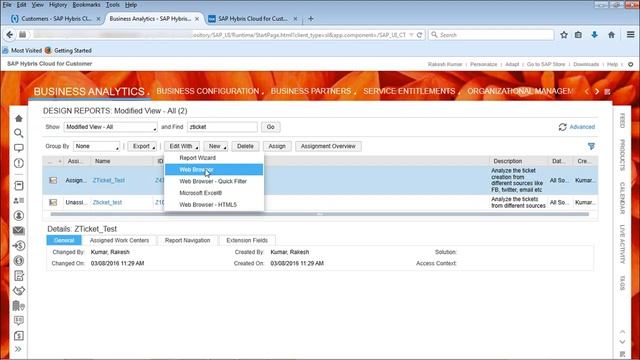Reload page using the address bar icon

point(419,35)
